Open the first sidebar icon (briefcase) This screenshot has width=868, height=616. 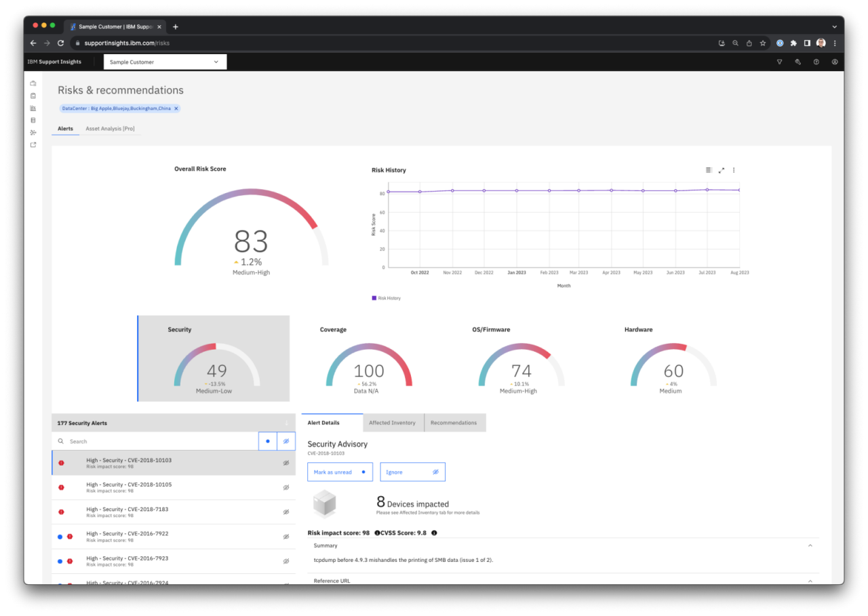click(x=33, y=83)
